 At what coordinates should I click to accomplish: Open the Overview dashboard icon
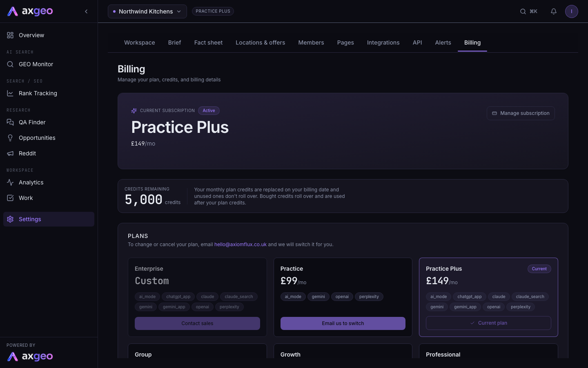point(10,35)
